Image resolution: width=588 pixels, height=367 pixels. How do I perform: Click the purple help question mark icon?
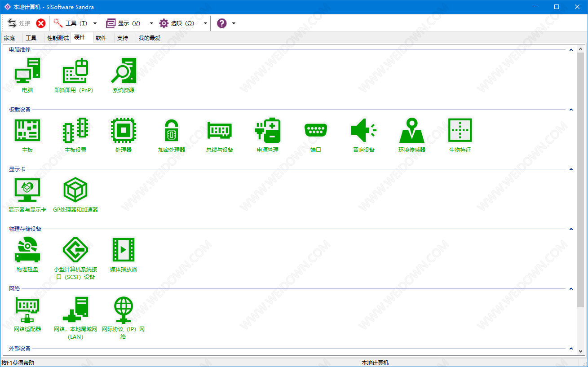click(x=222, y=23)
